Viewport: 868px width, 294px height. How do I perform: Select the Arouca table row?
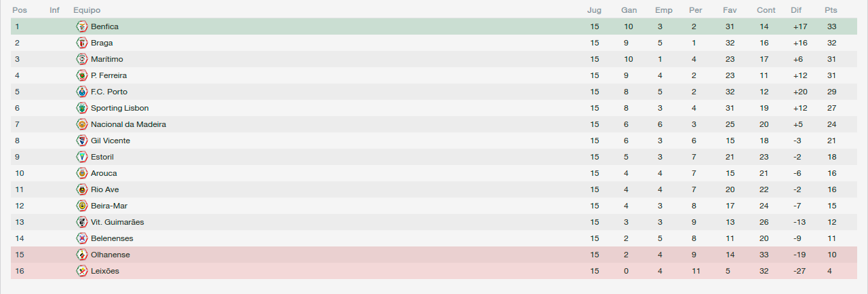tap(434, 173)
